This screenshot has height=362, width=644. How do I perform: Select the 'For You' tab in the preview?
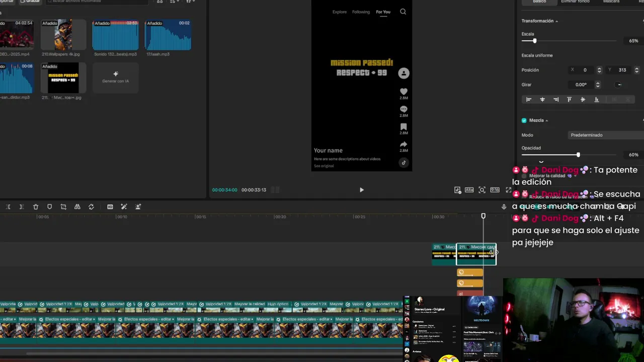coord(383,12)
